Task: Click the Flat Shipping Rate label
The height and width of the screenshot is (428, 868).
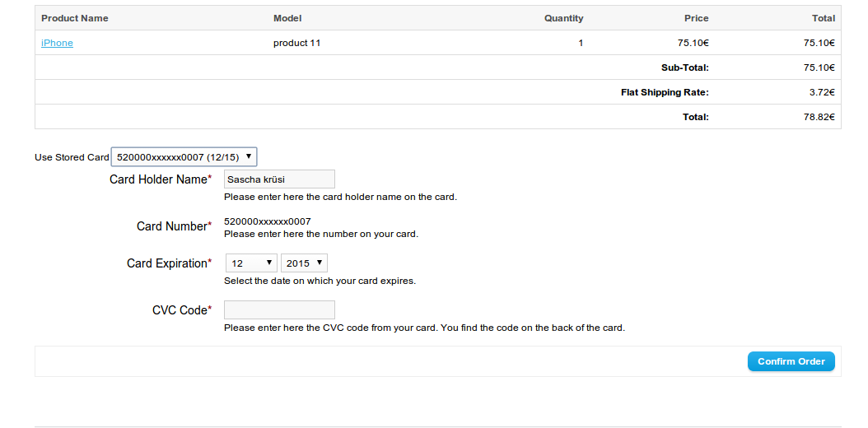Action: (x=665, y=92)
